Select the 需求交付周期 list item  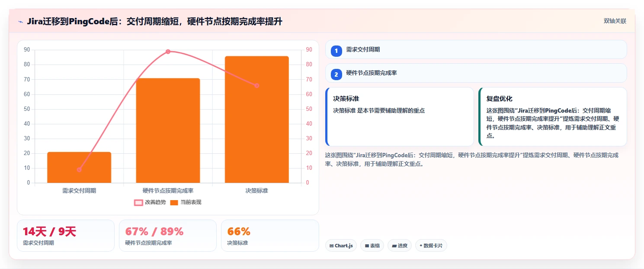point(476,49)
